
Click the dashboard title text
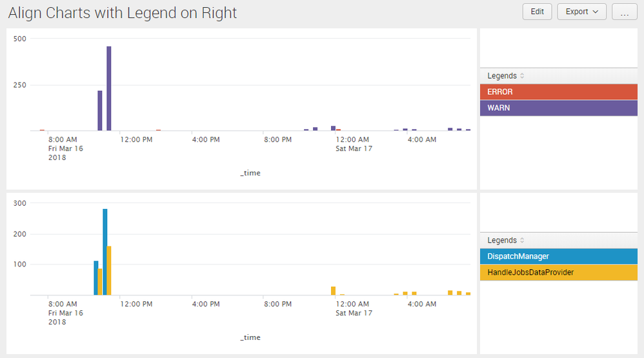(x=123, y=13)
